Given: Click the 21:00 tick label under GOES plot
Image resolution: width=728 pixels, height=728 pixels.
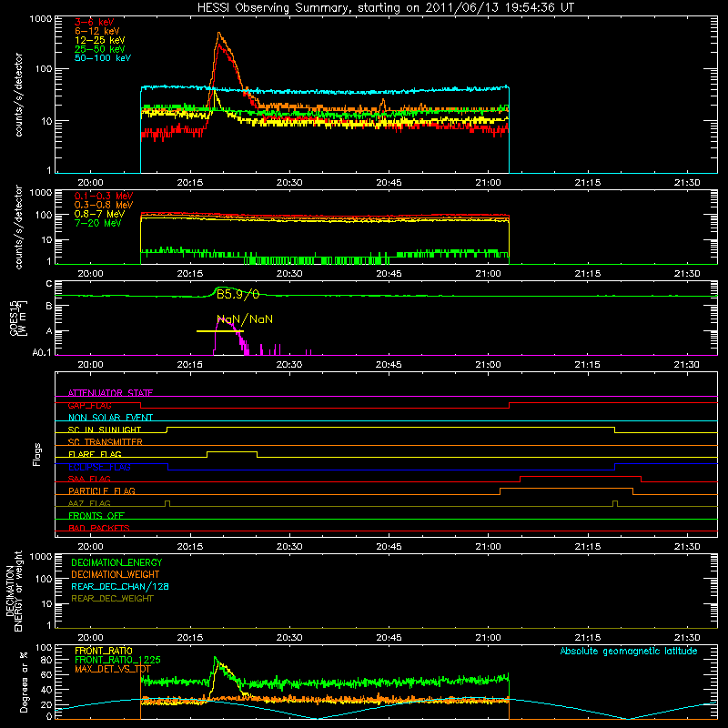Looking at the screenshot, I should (x=488, y=365).
